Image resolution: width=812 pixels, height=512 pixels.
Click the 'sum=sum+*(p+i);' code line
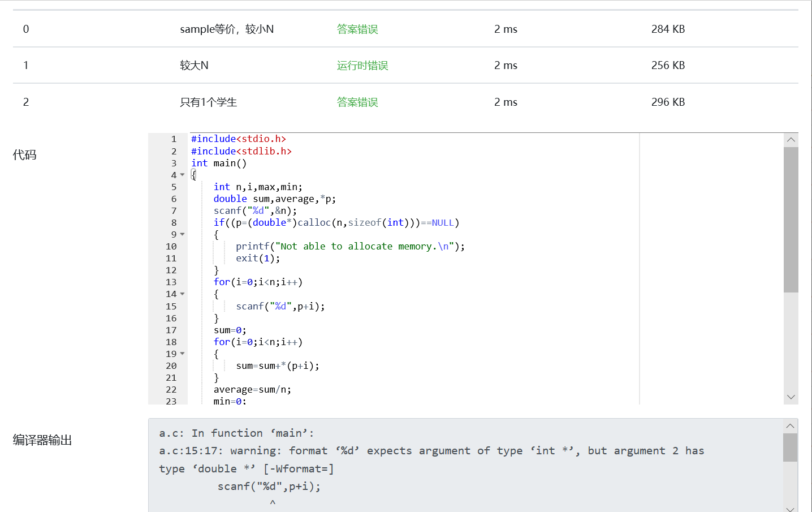(x=278, y=365)
